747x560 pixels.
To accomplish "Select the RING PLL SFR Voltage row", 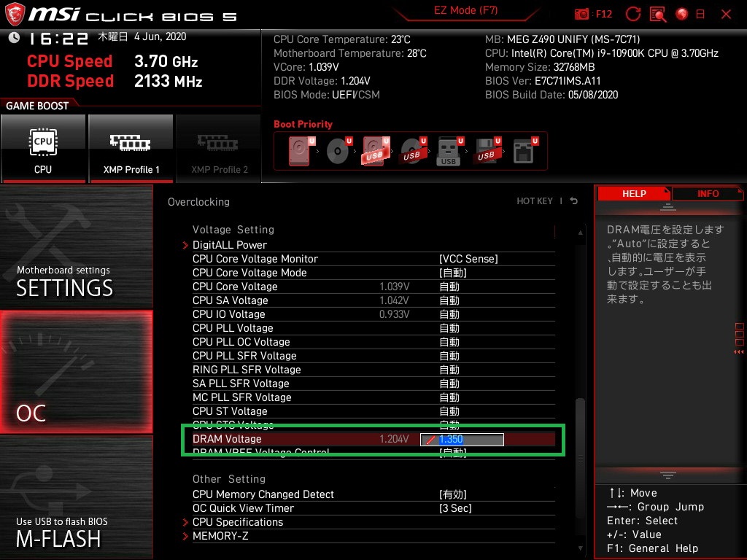I will pos(373,369).
